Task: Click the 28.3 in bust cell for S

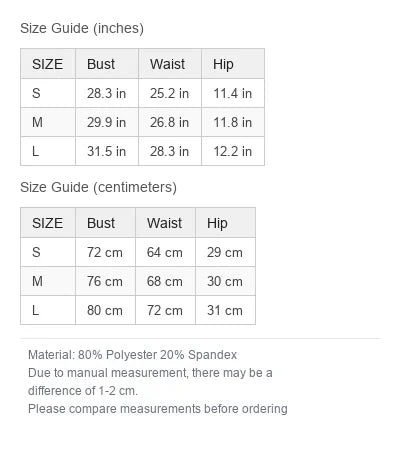Action: 107,93
